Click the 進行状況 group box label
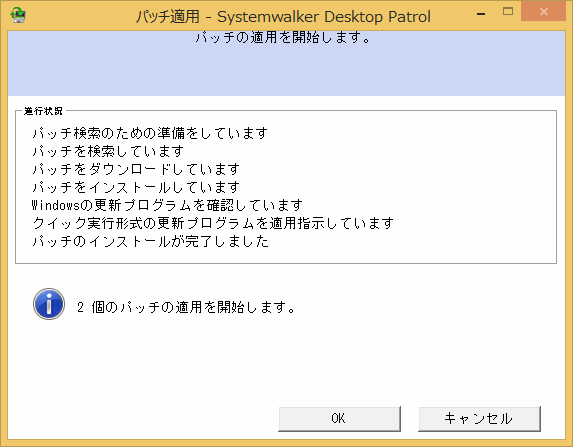The width and height of the screenshot is (573, 447). pyautogui.click(x=43, y=111)
